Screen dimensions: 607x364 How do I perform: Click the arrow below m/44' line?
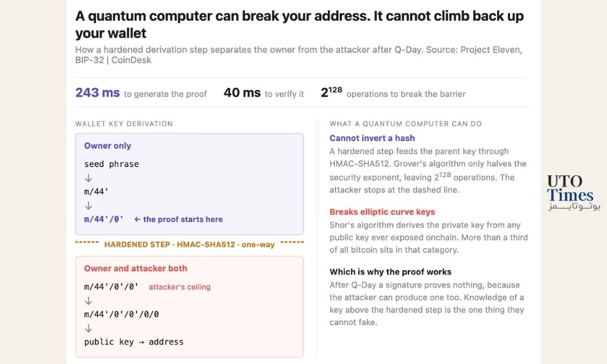click(x=88, y=206)
